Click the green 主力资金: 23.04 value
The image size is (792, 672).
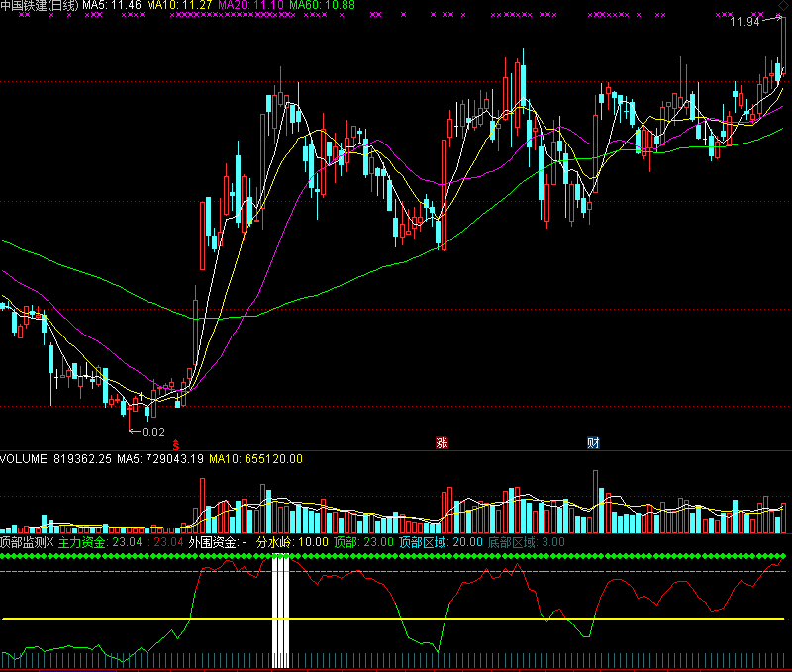[100, 542]
